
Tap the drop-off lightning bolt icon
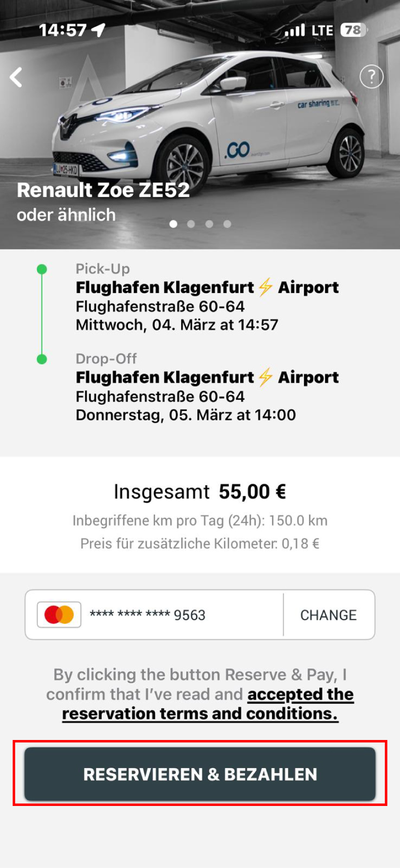click(x=266, y=377)
